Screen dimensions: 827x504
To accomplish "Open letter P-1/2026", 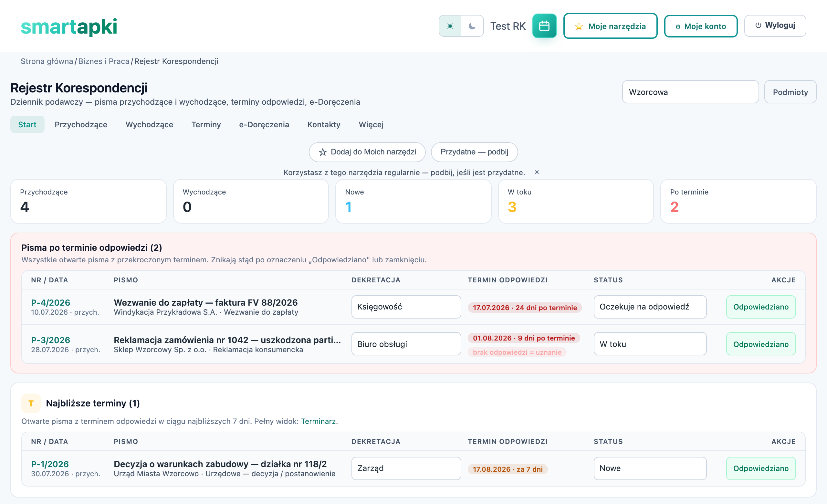I will [50, 464].
